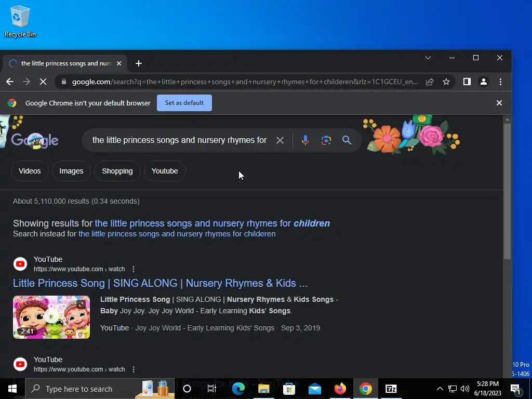Play the 2:41 video thumbnail
The height and width of the screenshot is (399, 532).
(51, 317)
